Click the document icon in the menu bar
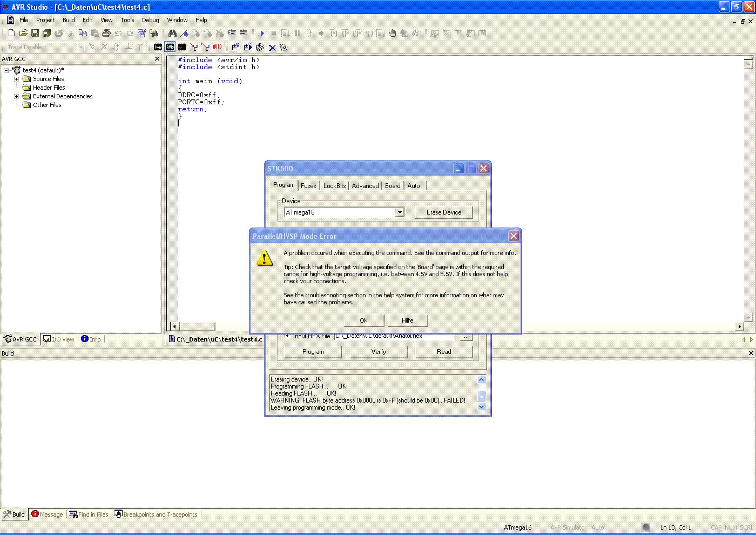This screenshot has height=535, width=756. [x=10, y=20]
